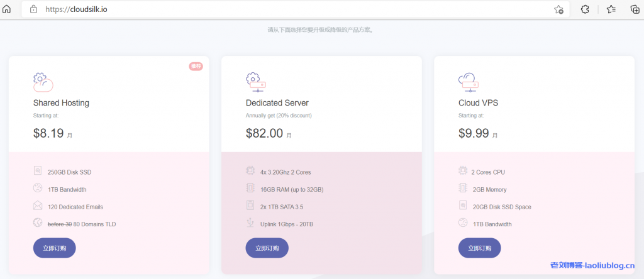
Task: Click the 80 Domains TLD globe icon
Action: coord(38,223)
